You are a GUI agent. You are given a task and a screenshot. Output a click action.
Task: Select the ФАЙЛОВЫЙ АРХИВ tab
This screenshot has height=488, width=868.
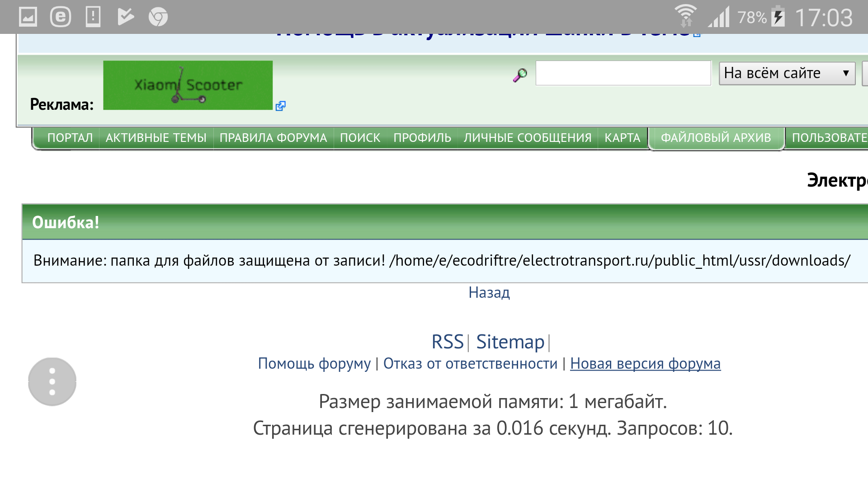[716, 138]
